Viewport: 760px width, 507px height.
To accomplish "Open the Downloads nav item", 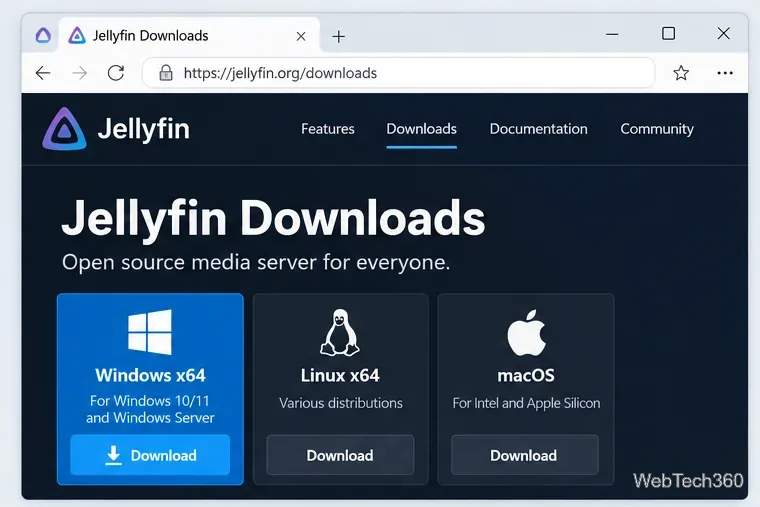I will [x=421, y=129].
